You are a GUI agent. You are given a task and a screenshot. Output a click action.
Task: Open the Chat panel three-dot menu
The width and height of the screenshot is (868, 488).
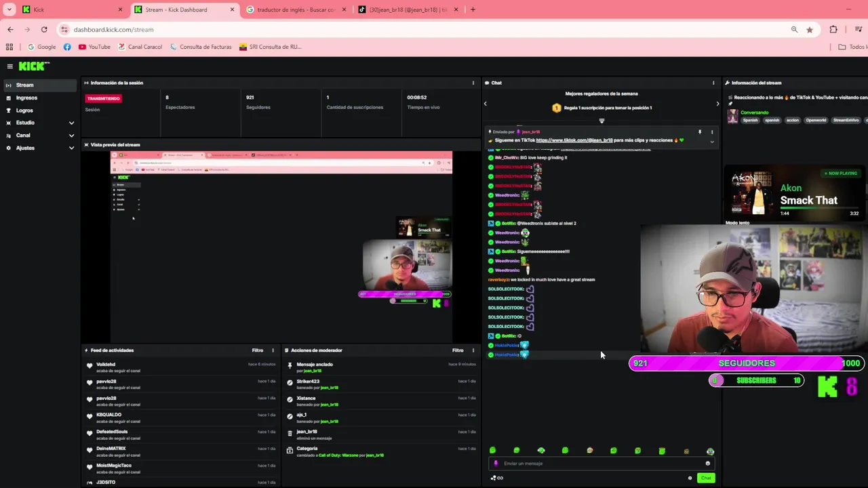tap(713, 83)
